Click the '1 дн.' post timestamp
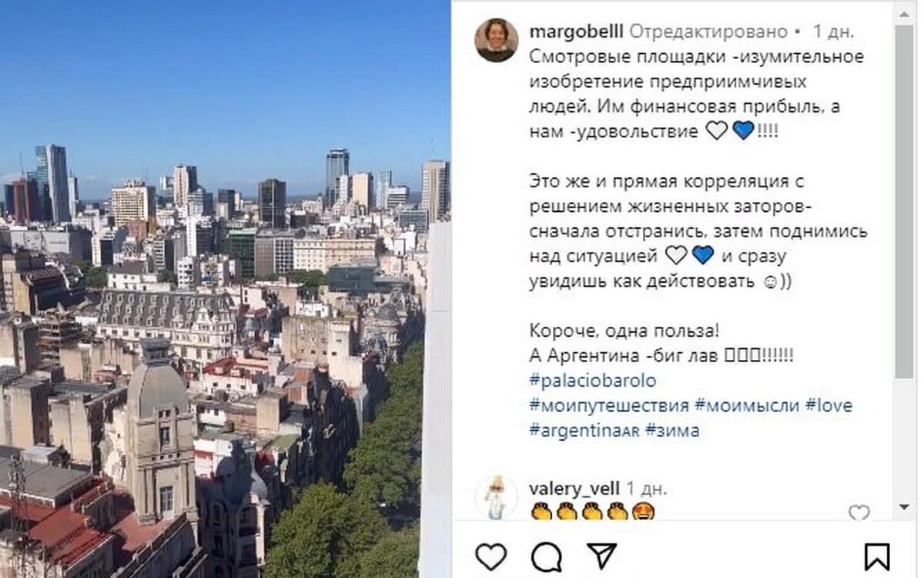 [833, 32]
